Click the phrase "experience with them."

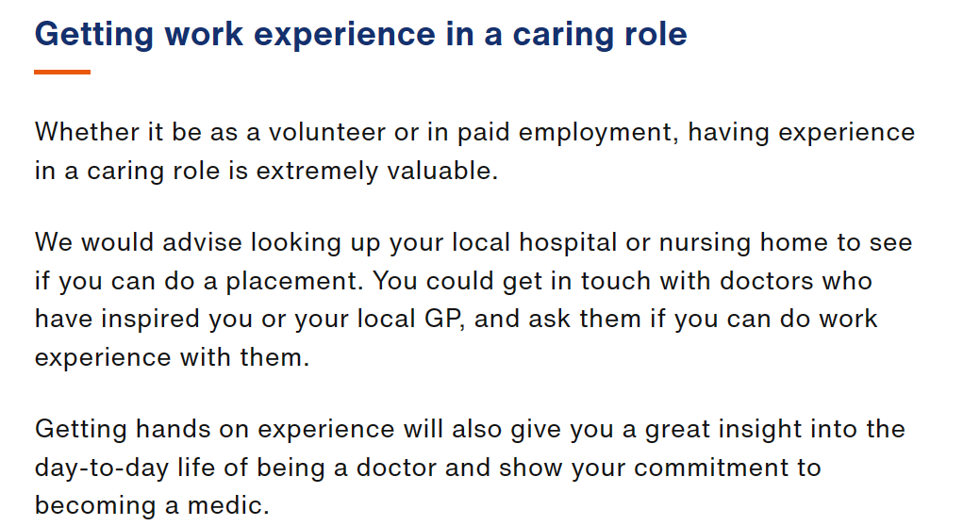[x=172, y=358]
